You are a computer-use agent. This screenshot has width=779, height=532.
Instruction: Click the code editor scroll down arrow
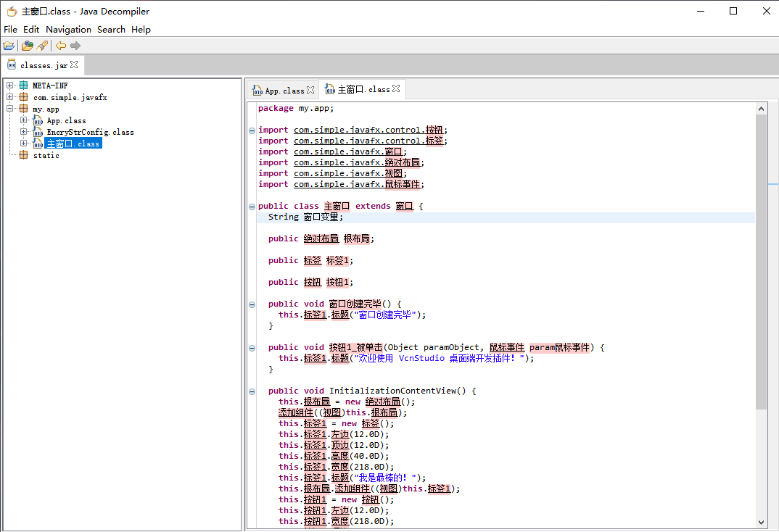point(761,521)
